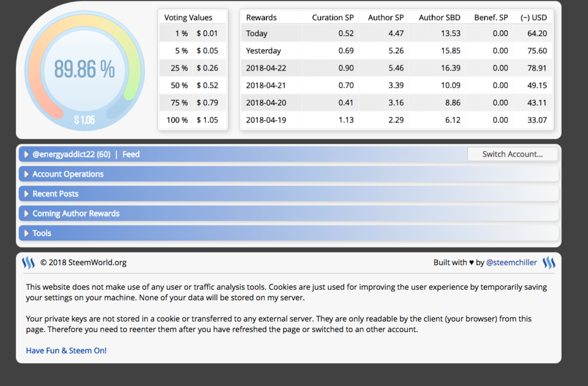Click the 64.20 USD value for Today
Viewport: 588px width, 386px height.
537,33
